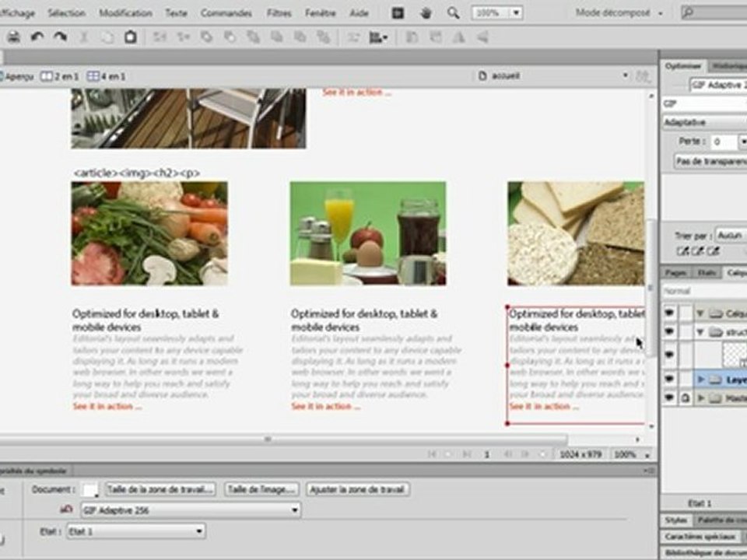Open the Texte menu
Image resolution: width=747 pixels, height=560 pixels.
point(176,13)
